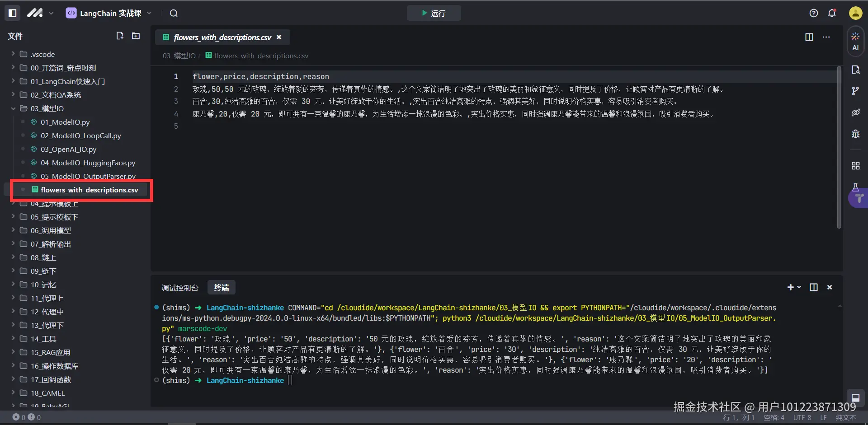
Task: Click the eye preview icon in sidebar
Action: pos(855,112)
